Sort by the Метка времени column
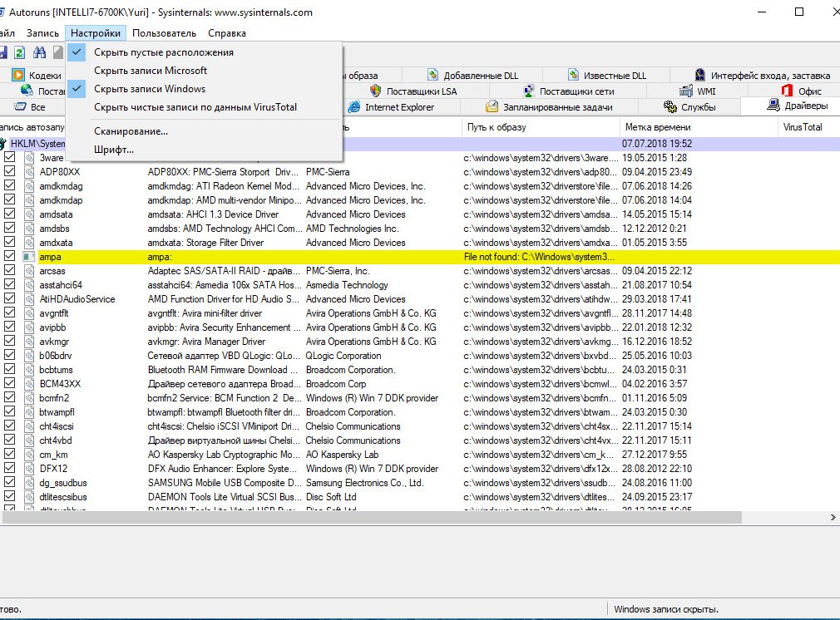Screen dimensions: 840x620 tap(698, 127)
